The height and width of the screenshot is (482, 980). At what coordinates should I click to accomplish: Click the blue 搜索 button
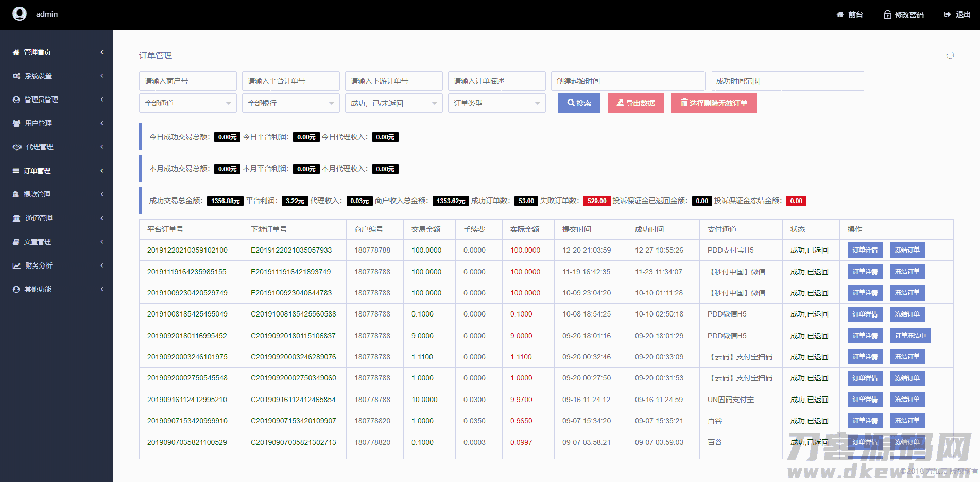579,103
